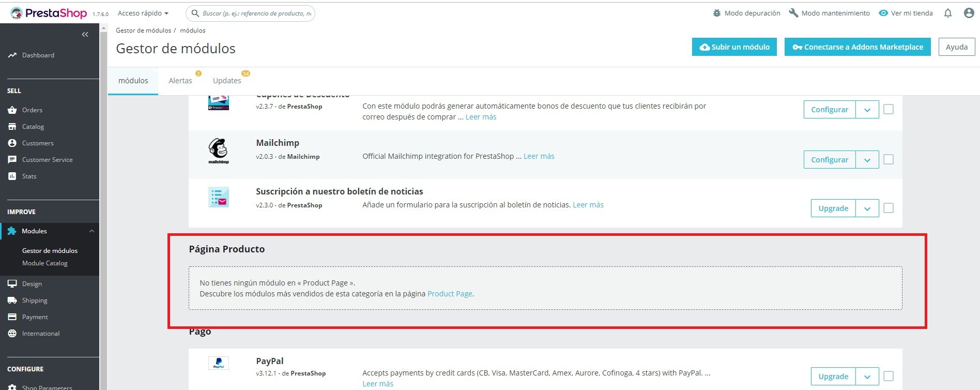Switch to the Alertas tab
The image size is (980, 390).
(x=180, y=81)
